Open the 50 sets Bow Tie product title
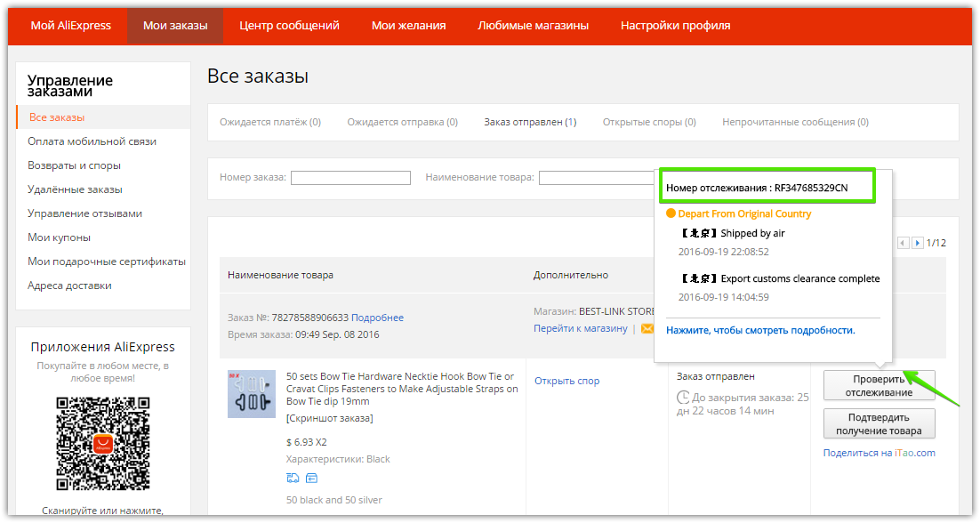Image resolution: width=980 pixels, height=523 pixels. click(402, 389)
